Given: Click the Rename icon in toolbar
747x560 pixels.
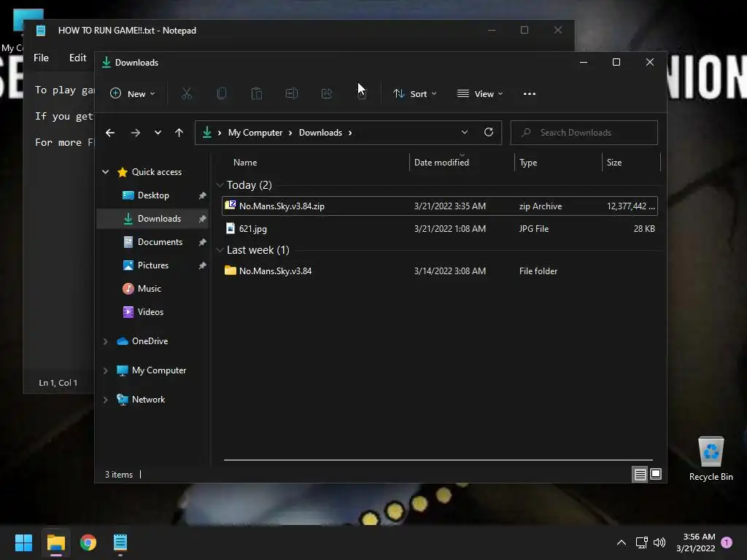Looking at the screenshot, I should (292, 93).
